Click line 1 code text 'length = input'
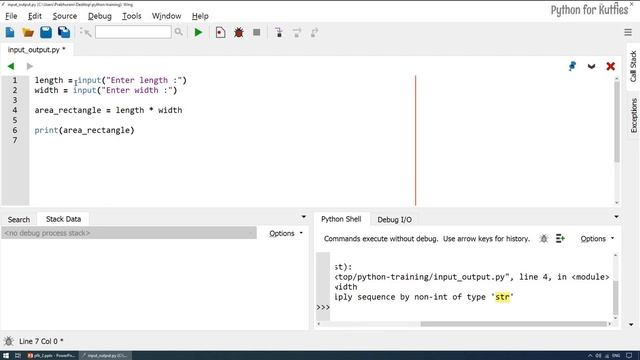640x360 pixels. (68, 80)
